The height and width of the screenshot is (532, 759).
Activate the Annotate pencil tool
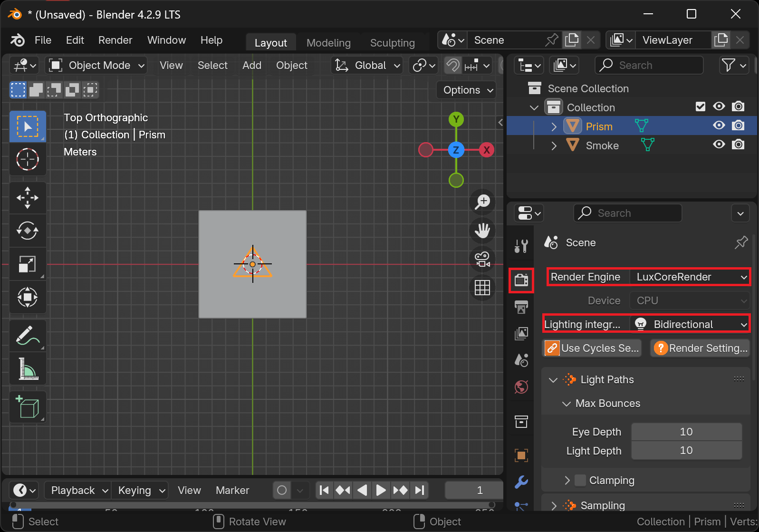tap(28, 336)
